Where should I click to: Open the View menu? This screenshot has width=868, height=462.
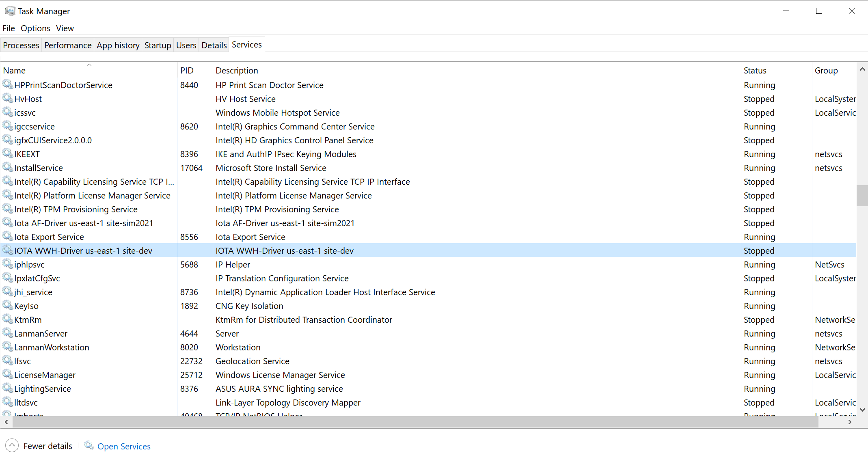pyautogui.click(x=65, y=28)
